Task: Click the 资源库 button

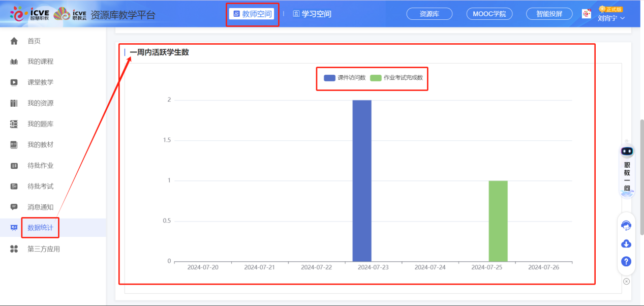Action: tap(429, 14)
